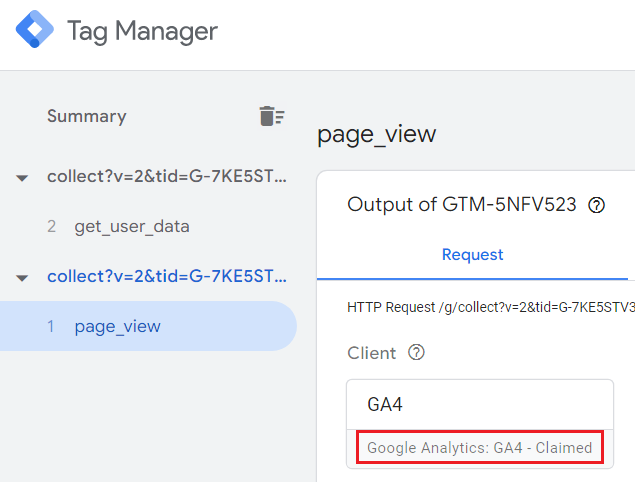
Task: Click the Google Analytics: GA4 - Claimed text
Action: coord(479,447)
